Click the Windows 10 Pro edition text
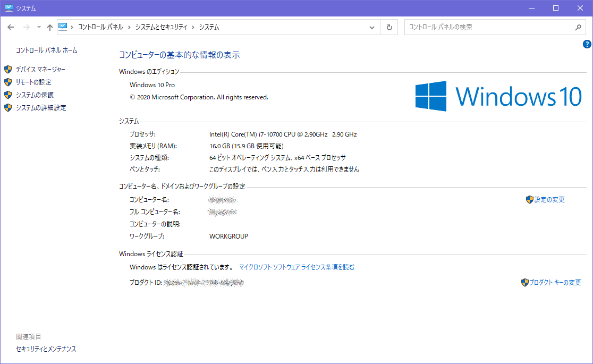 coord(152,85)
